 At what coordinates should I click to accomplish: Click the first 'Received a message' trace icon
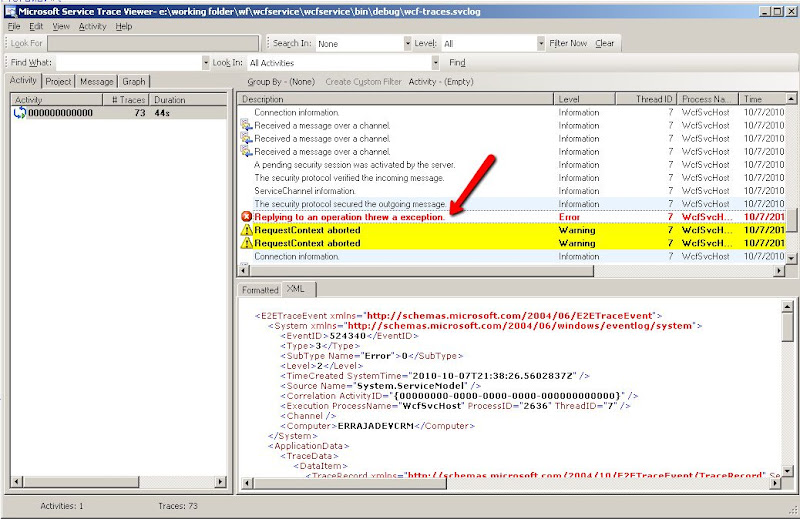[x=246, y=126]
